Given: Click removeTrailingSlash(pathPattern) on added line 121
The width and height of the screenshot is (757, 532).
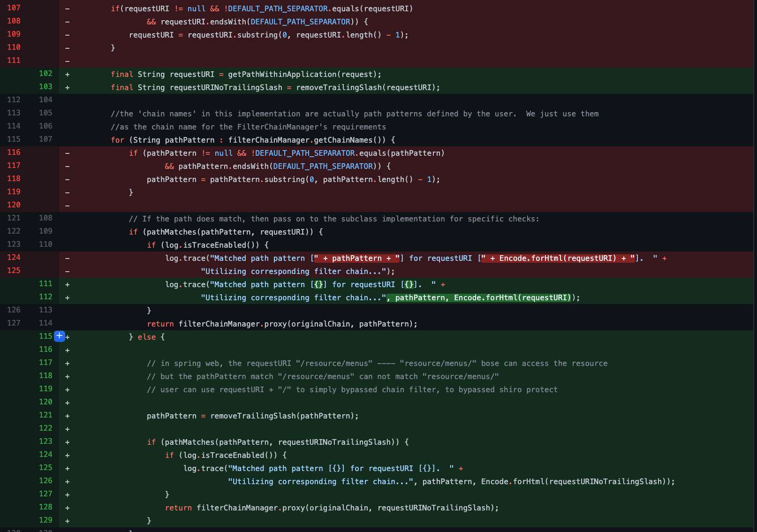Looking at the screenshot, I should [283, 416].
